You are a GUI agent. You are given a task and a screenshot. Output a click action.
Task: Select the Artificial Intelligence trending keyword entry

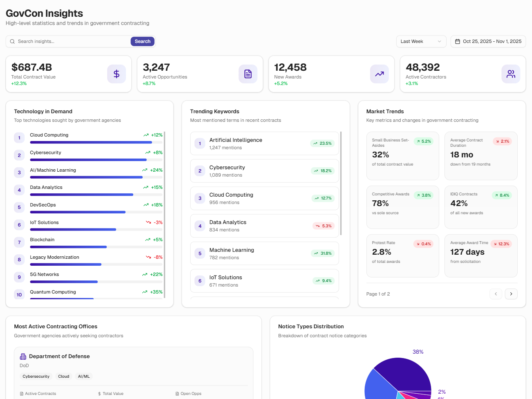pyautogui.click(x=264, y=143)
